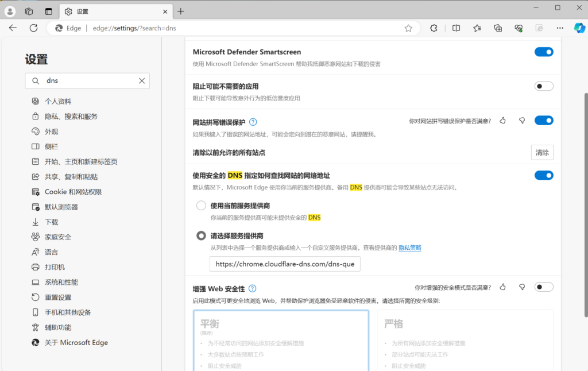Click the disabled icon beside Browser essentials
Viewport: 588px width, 371px height.
[x=539, y=28]
